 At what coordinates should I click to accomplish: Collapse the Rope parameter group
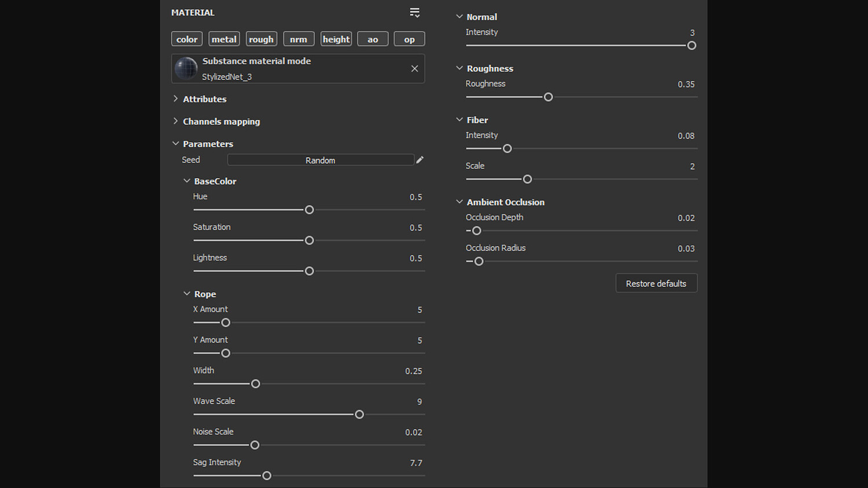(186, 294)
